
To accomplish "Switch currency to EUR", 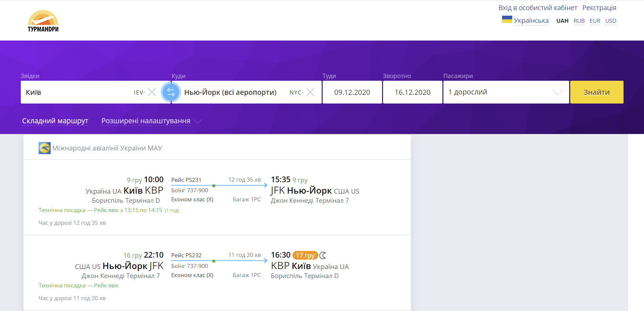I will [x=595, y=21].
